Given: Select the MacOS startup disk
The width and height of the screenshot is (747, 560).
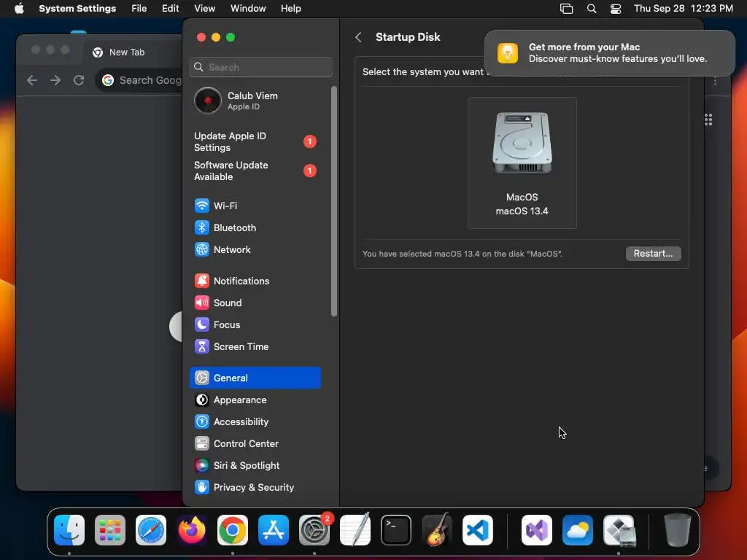Looking at the screenshot, I should [522, 163].
